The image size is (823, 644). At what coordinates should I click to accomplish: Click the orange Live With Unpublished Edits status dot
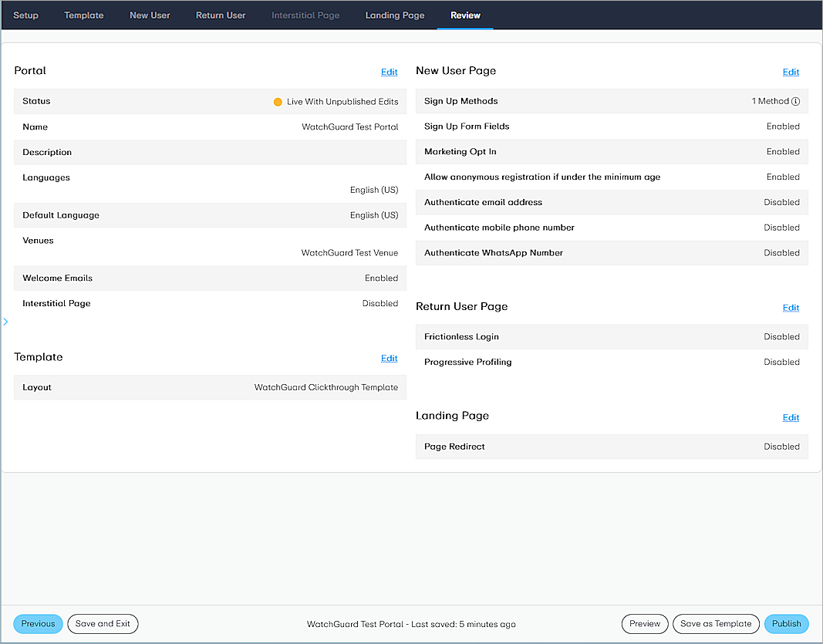click(278, 101)
